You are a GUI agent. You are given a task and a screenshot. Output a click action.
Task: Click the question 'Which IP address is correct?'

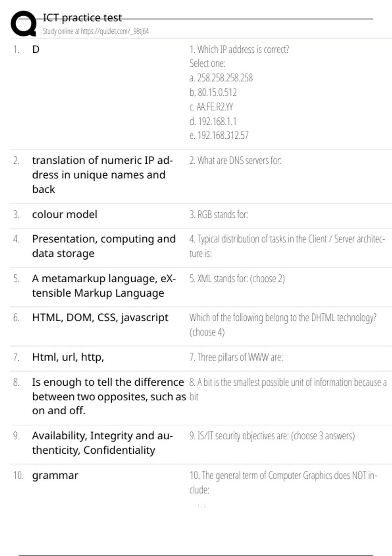coord(239,49)
